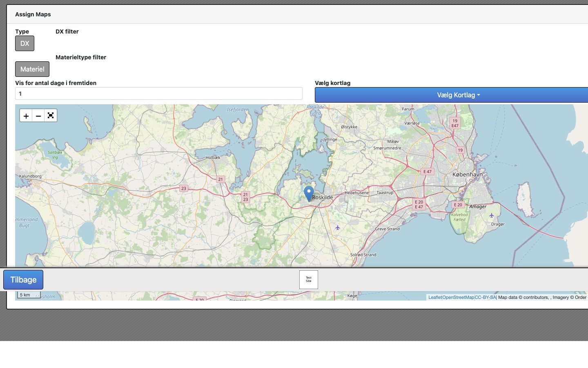Open the CC-BY-SA license link
The image size is (588, 368).
coord(485,297)
